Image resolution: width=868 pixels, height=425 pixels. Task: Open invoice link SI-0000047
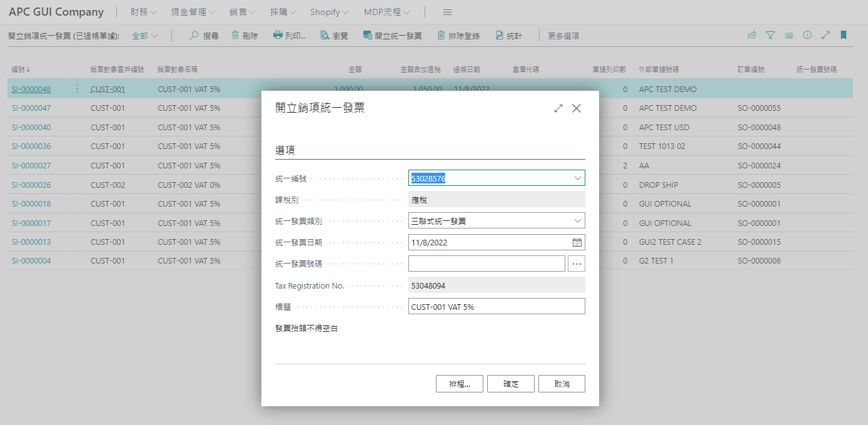31,108
